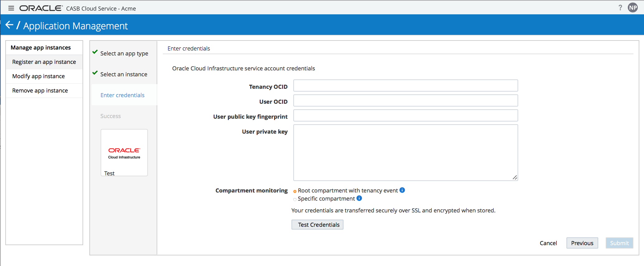The width and height of the screenshot is (644, 266).
Task: Open the NP user profile avatar
Action: 633,8
